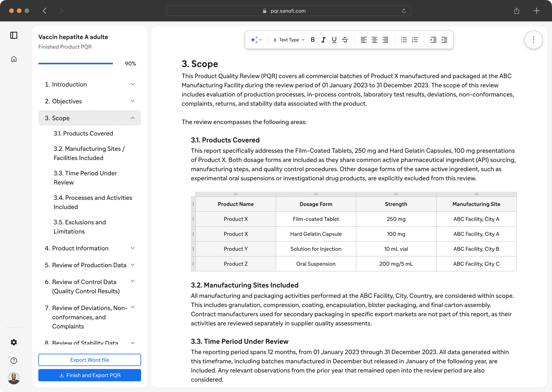This screenshot has width=552, height=392.
Task: Expand the 4. Product Information section
Action: (132, 248)
